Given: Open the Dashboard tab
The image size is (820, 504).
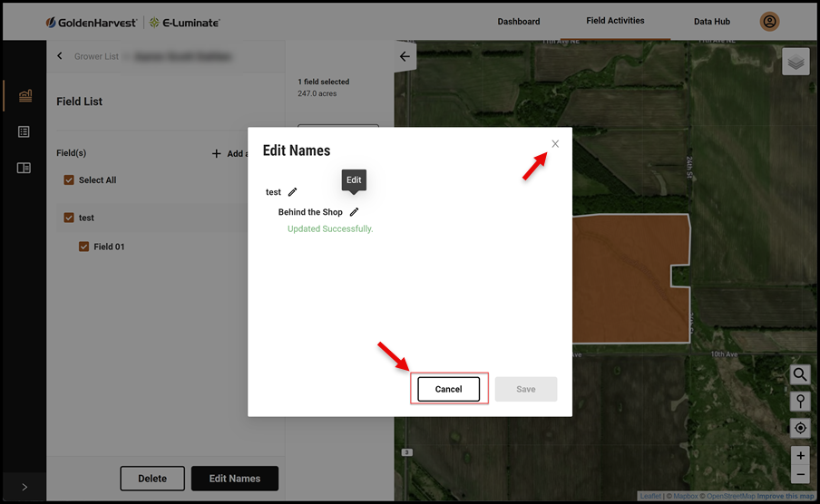Looking at the screenshot, I should click(x=519, y=22).
